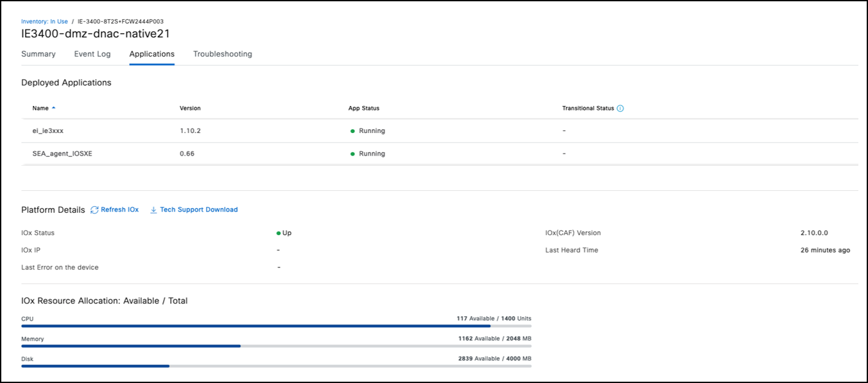868x383 pixels.
Task: Click the green IOx Status Up indicator
Action: point(279,233)
